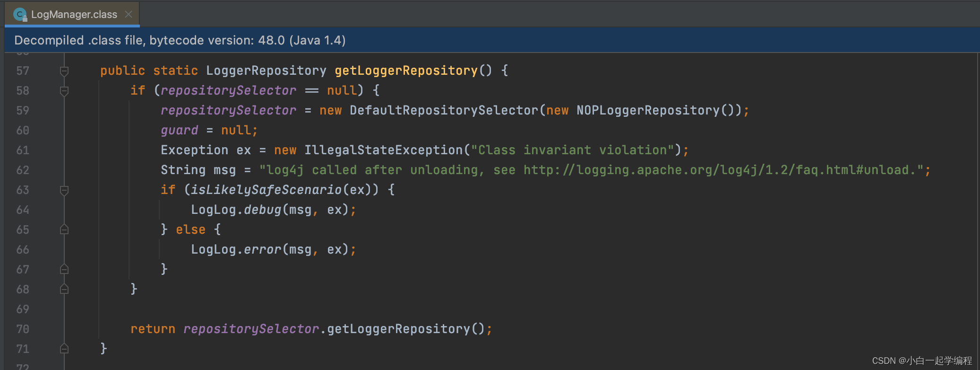Click repositorySelector in the line 58 condition
980x370 pixels.
click(x=228, y=90)
